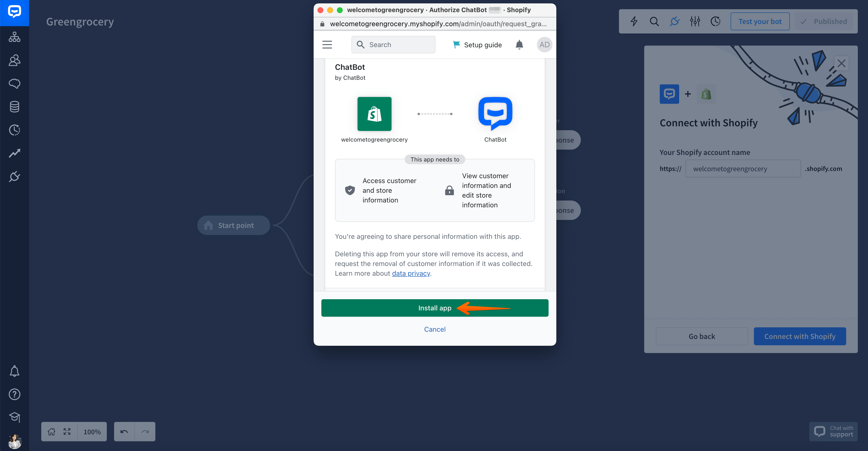868x451 pixels.
Task: Open the database entities icon in sidebar
Action: (x=15, y=107)
